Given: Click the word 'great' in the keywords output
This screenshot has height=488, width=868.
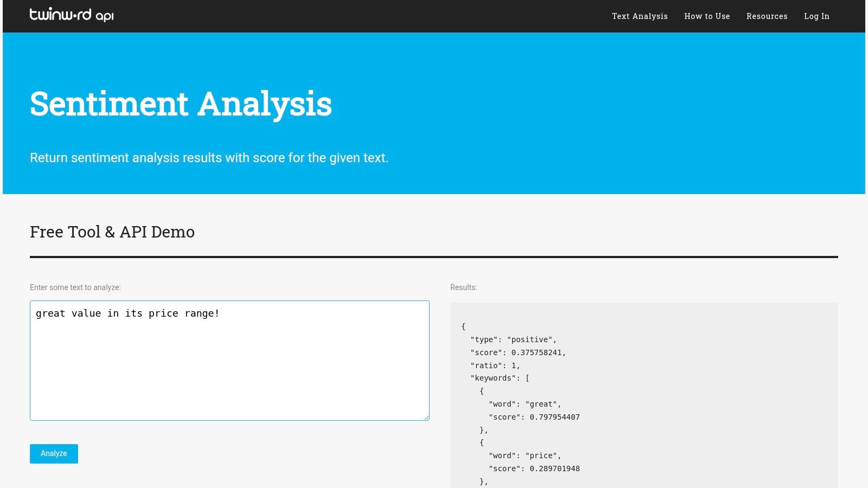Looking at the screenshot, I should [540, 404].
